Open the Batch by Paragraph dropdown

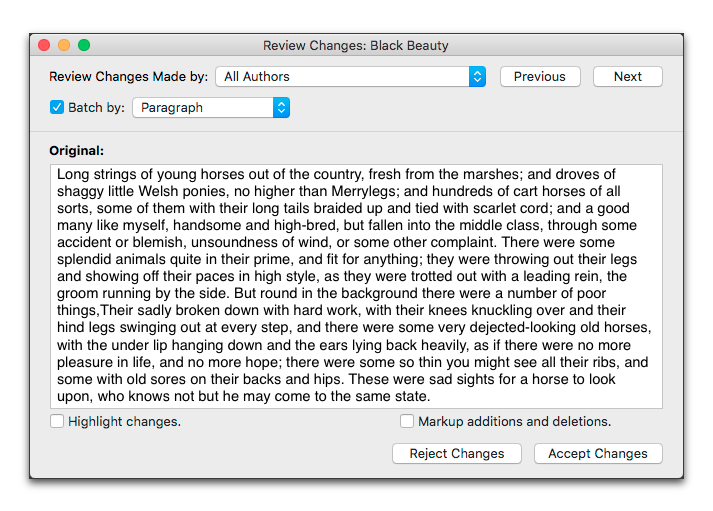point(211,108)
